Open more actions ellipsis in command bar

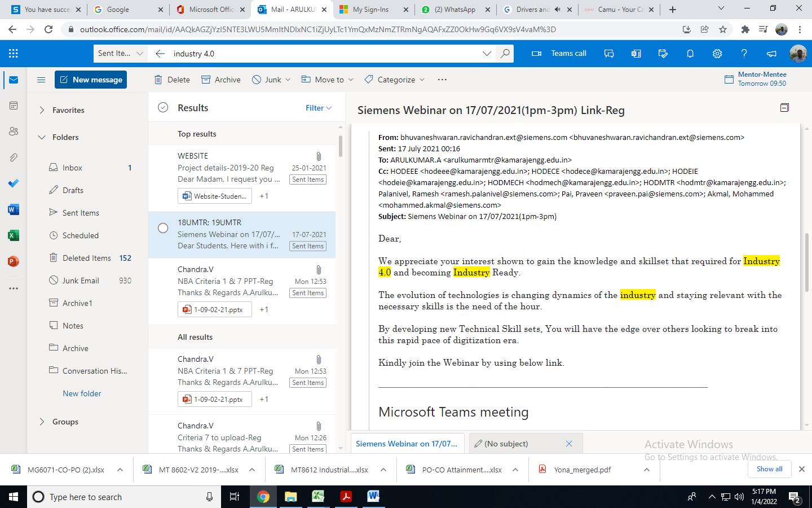pos(442,80)
